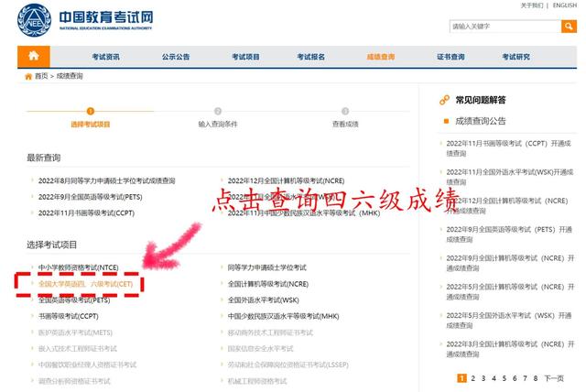Go to page 8 of notices
586x392 pixels.
[536, 378]
